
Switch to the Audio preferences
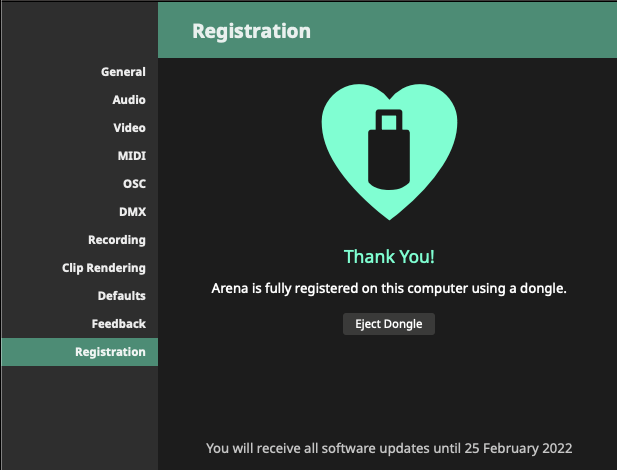coord(128,100)
